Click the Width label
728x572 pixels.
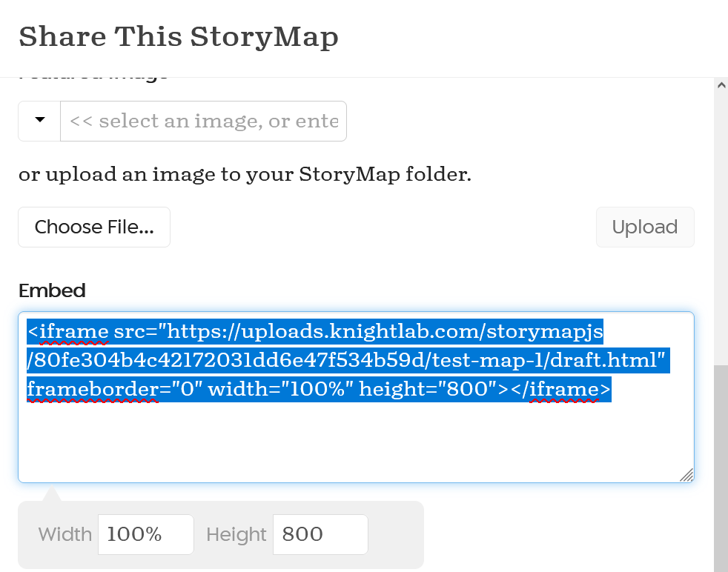(x=65, y=534)
